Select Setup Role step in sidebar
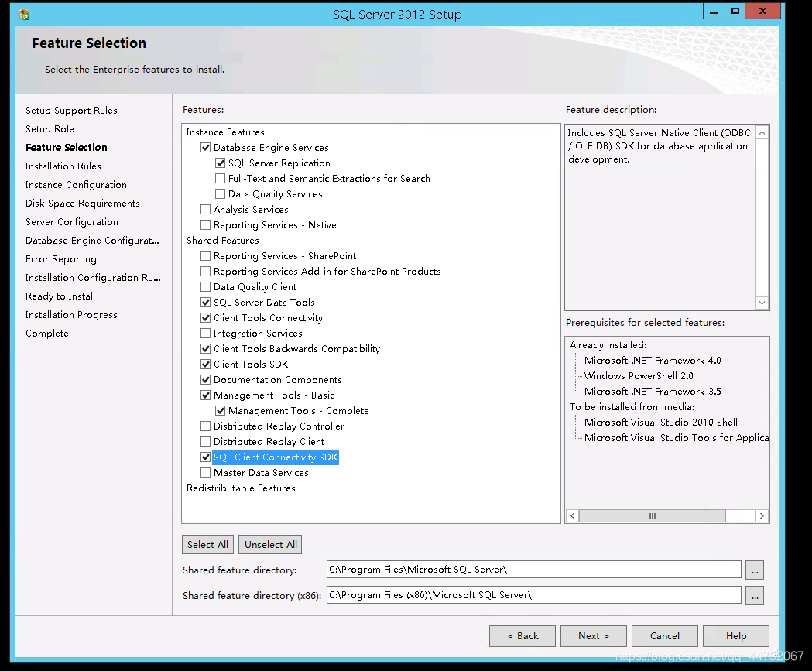This screenshot has width=812, height=671. click(50, 129)
